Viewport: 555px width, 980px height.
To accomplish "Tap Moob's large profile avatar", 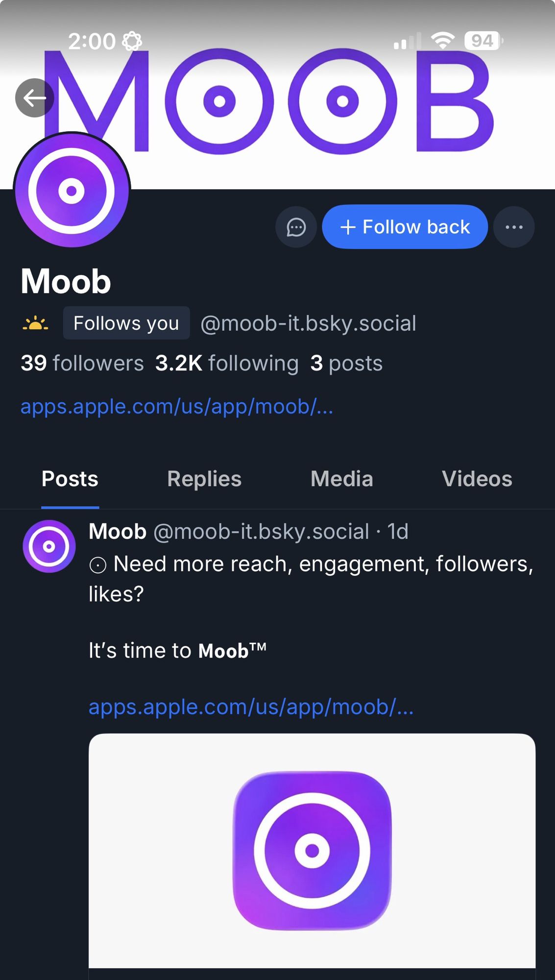I will tap(72, 190).
